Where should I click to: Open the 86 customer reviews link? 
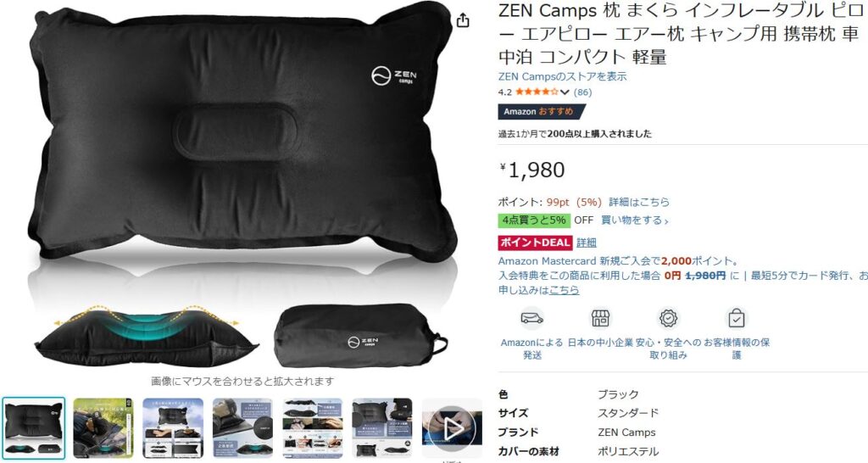pos(582,92)
